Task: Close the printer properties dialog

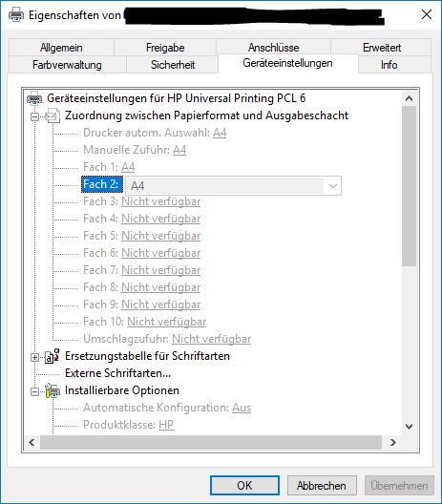Action: point(427,14)
